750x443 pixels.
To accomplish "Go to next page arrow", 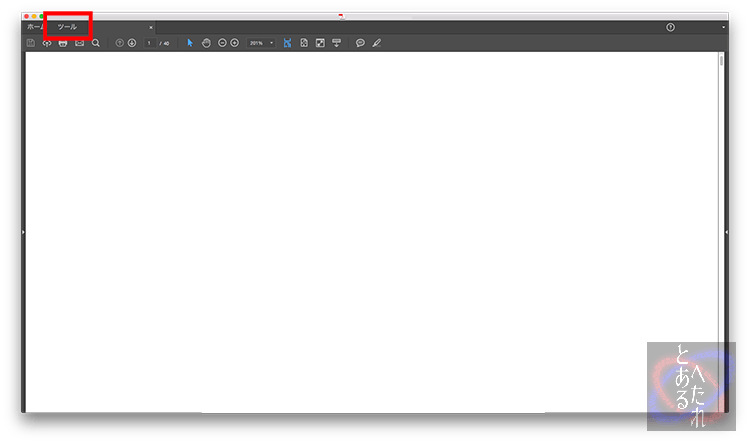I will (132, 43).
